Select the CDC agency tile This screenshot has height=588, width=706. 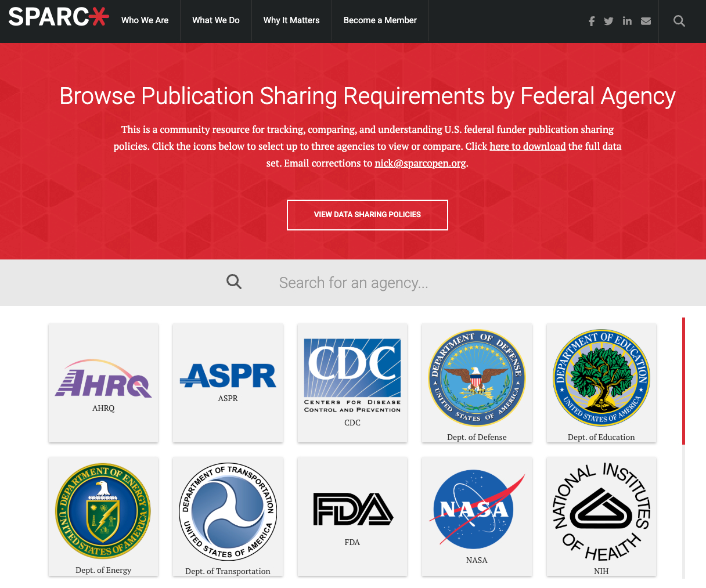(x=352, y=383)
